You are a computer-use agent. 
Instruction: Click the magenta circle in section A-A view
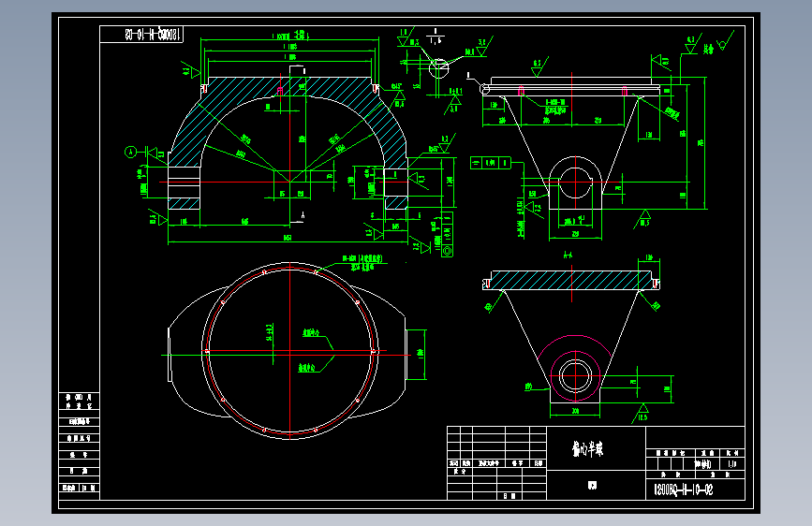coord(575,376)
